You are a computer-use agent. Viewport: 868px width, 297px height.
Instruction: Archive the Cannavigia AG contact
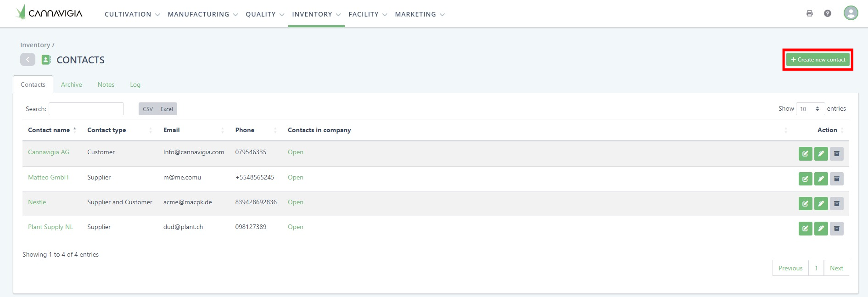[836, 154]
